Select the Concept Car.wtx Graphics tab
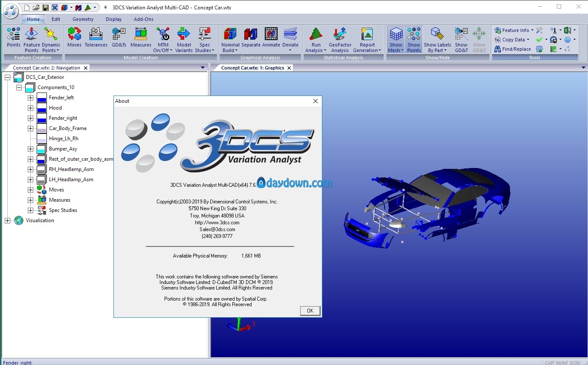This screenshot has height=365, width=588. (253, 68)
